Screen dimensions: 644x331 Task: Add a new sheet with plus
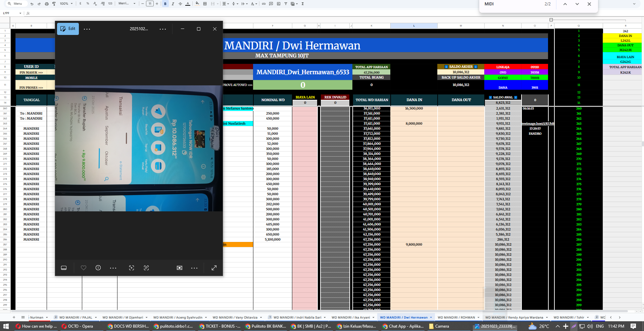point(14,317)
